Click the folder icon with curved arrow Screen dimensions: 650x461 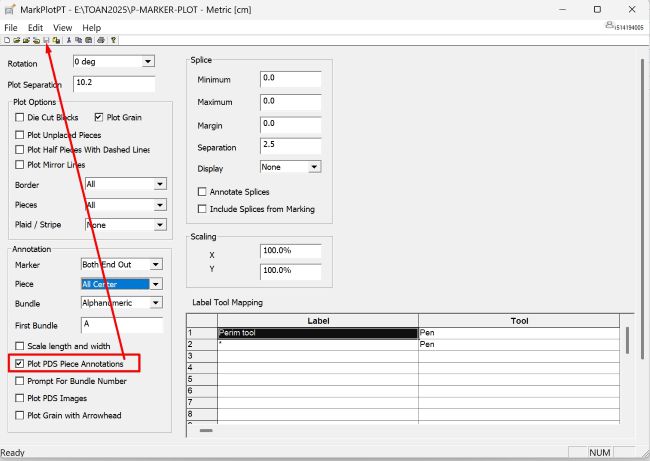click(x=36, y=40)
